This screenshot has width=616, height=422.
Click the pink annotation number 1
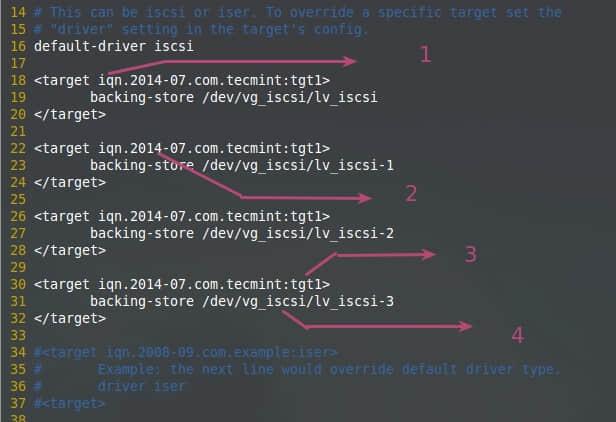pos(426,54)
